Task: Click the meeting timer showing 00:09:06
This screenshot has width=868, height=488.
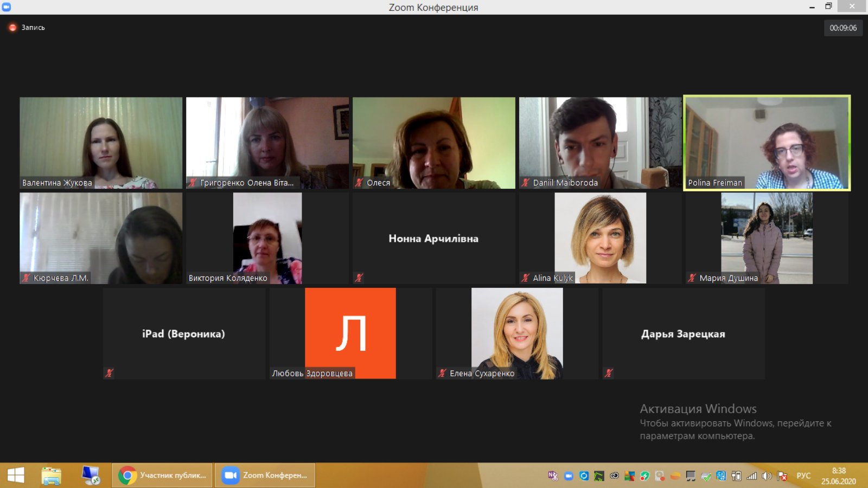Action: coord(843,28)
